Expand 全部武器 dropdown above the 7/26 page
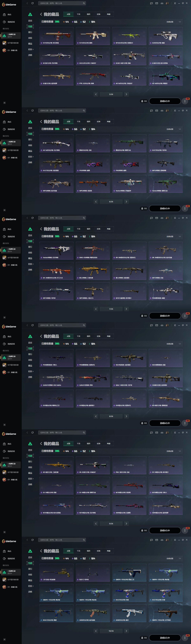The height and width of the screenshot is (644, 191). click(173, 236)
